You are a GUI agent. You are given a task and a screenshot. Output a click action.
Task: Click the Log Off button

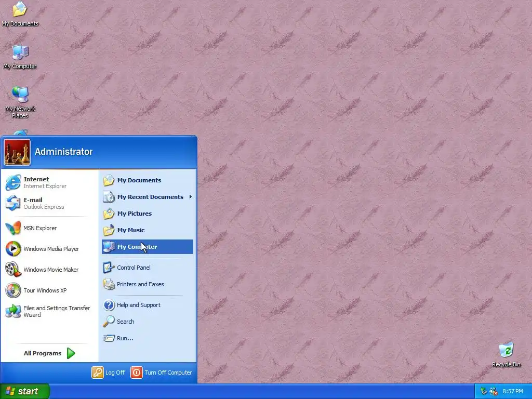coord(108,372)
